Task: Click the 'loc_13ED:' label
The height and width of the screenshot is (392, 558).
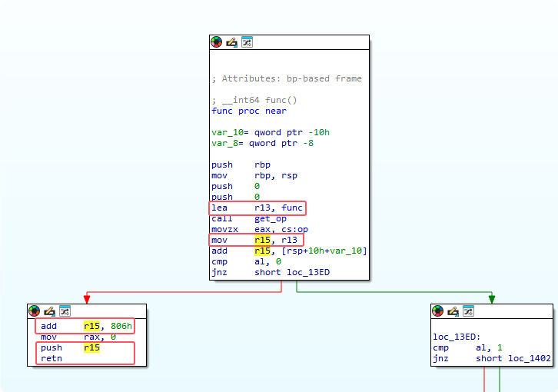Action: click(457, 337)
